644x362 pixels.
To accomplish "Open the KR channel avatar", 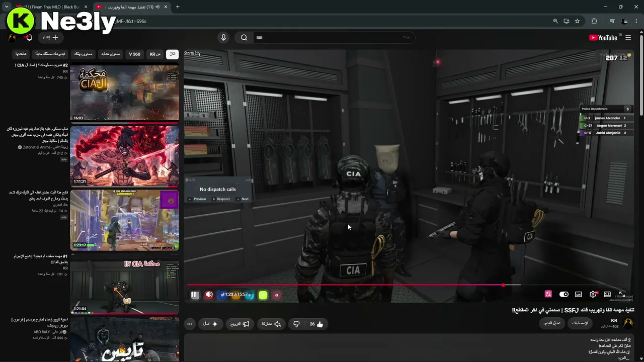I will coord(628,323).
